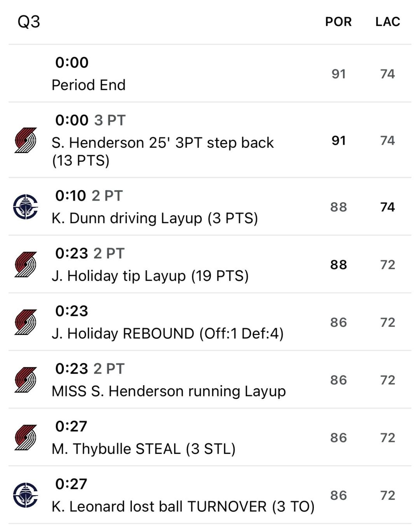Viewport: 420px width, 529px height.
Task: Select J. Holiday tip Layup play text
Action: point(150,276)
